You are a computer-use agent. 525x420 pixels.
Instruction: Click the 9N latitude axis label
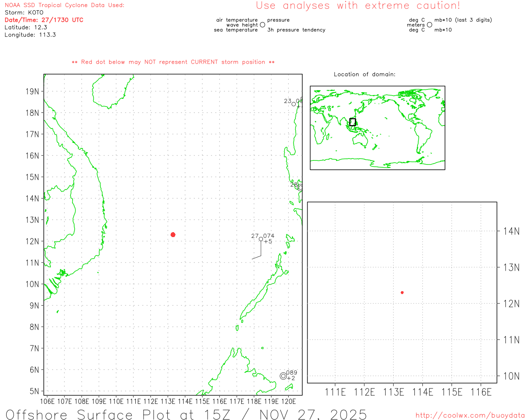(34, 306)
